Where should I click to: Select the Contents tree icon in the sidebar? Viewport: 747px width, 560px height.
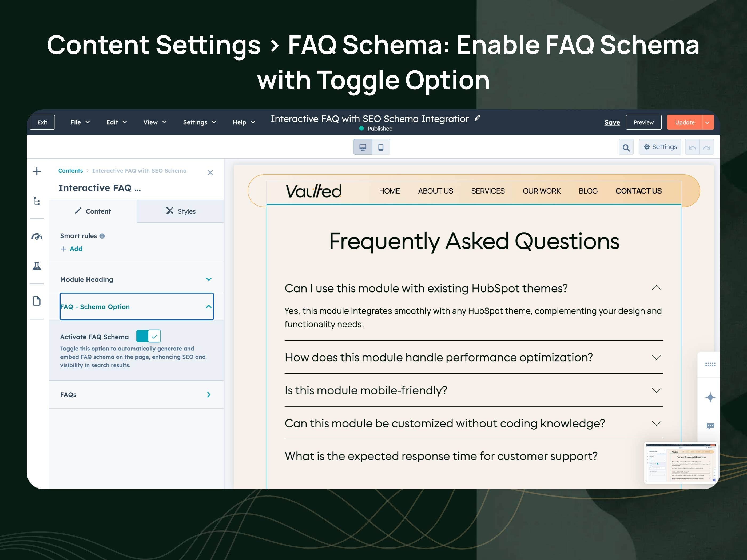pyautogui.click(x=37, y=202)
